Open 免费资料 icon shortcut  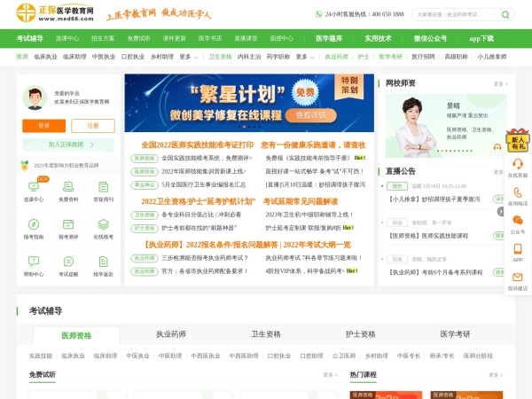point(68,188)
